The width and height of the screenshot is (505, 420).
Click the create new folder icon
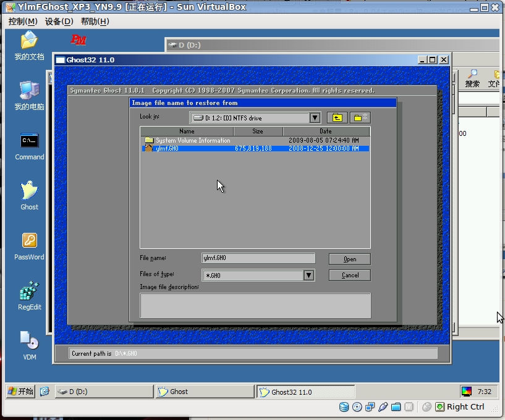click(x=360, y=118)
